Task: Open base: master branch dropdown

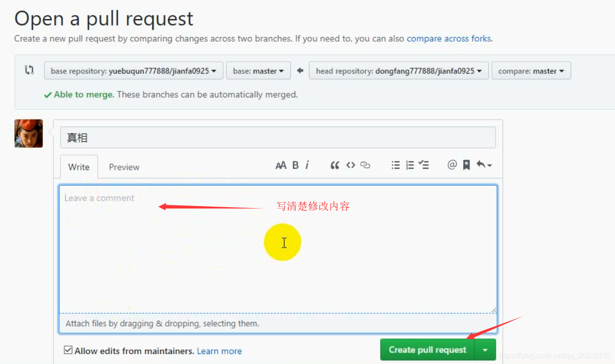Action: [258, 71]
